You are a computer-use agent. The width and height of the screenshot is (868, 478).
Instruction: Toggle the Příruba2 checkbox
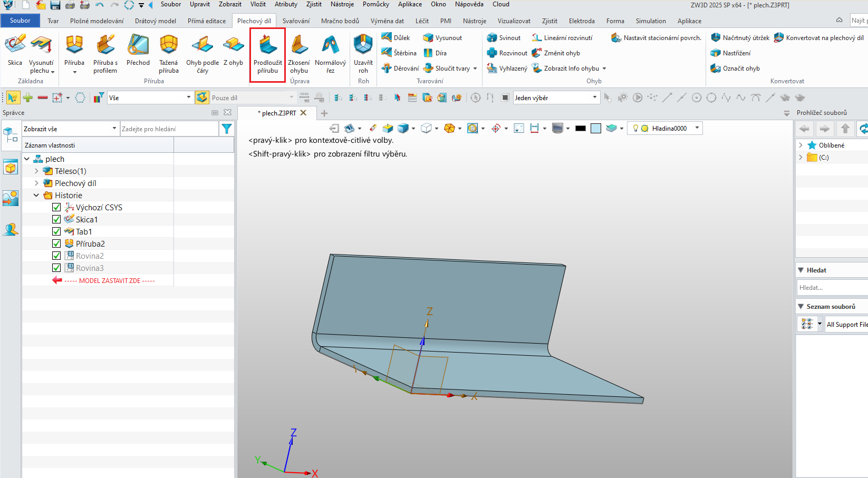point(56,243)
